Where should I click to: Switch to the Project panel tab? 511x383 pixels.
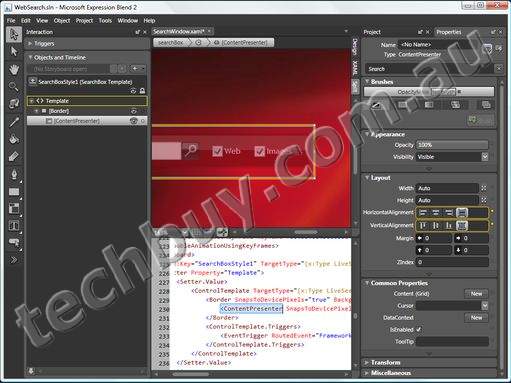(x=372, y=32)
